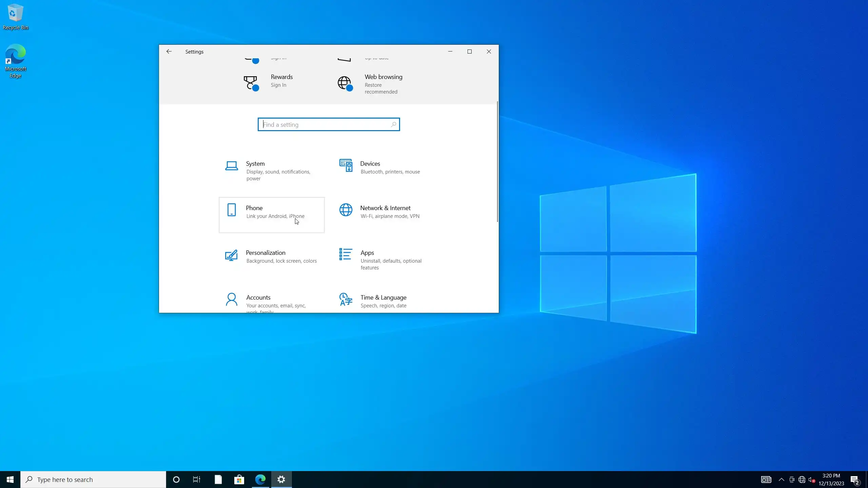This screenshot has width=868, height=488.
Task: Open Personalization paintbrush icon
Action: (231, 255)
